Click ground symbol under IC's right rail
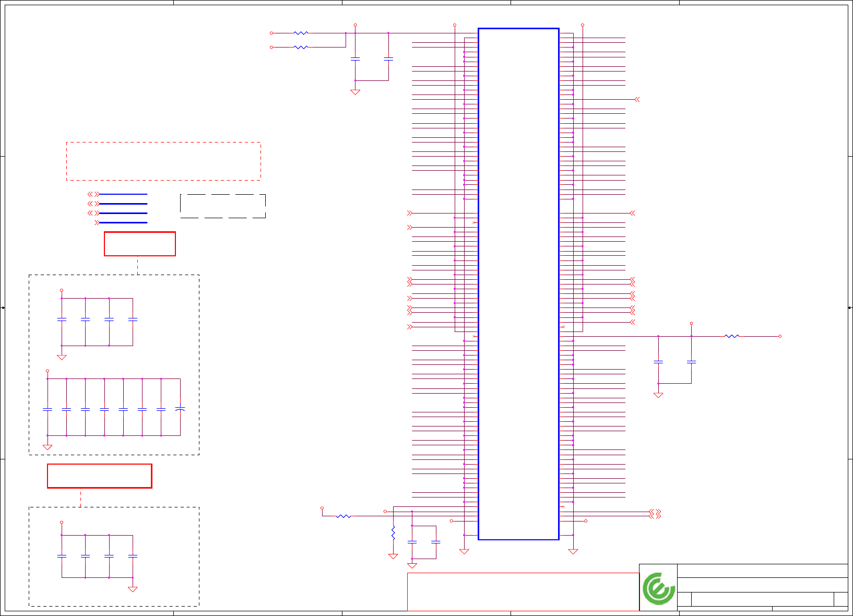The image size is (853, 616). 573,551
